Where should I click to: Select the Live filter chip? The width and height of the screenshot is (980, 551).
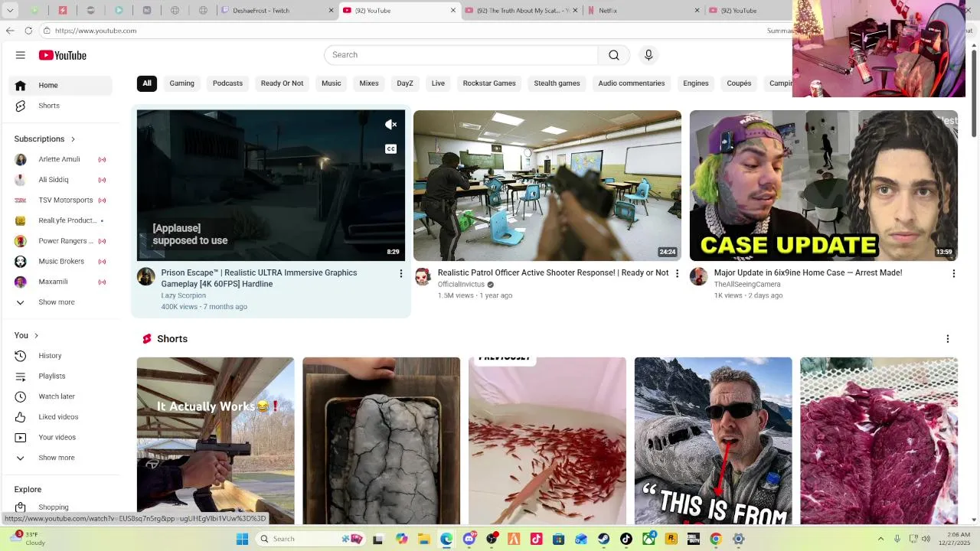pyautogui.click(x=438, y=83)
